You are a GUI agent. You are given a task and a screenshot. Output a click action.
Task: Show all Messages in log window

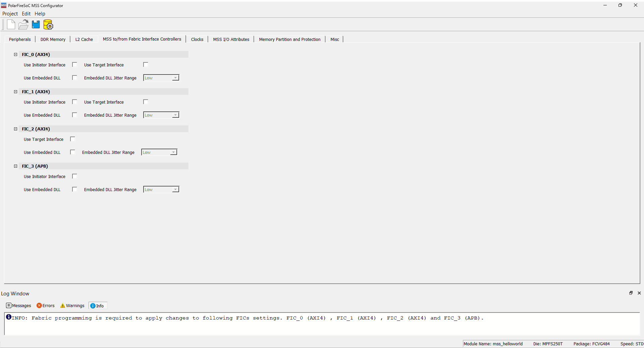tap(19, 305)
